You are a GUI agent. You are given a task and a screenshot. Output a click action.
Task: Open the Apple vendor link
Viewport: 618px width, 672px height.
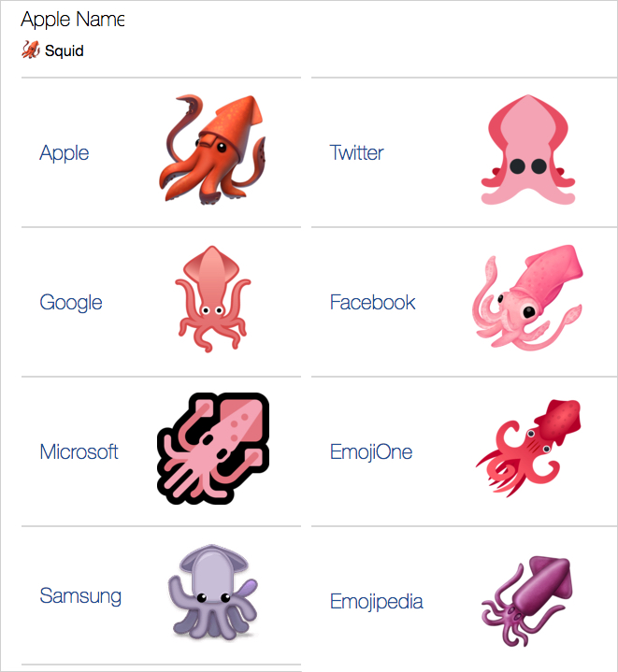(65, 152)
